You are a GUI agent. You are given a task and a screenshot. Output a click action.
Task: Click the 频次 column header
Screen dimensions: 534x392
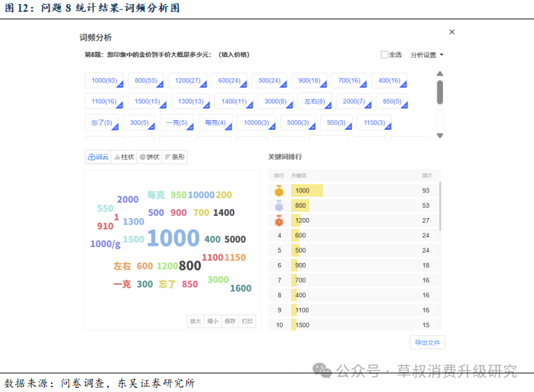click(427, 176)
